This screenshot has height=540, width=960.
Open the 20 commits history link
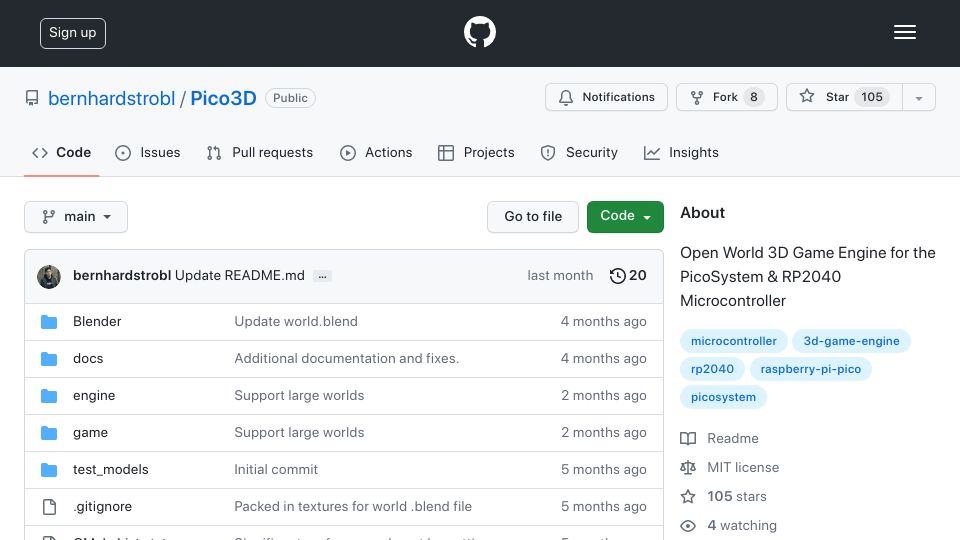(x=628, y=276)
